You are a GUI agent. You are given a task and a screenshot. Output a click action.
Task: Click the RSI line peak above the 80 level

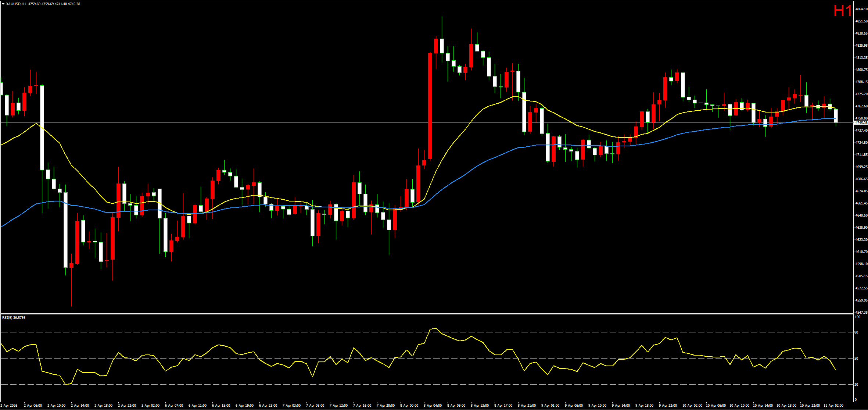[435, 328]
